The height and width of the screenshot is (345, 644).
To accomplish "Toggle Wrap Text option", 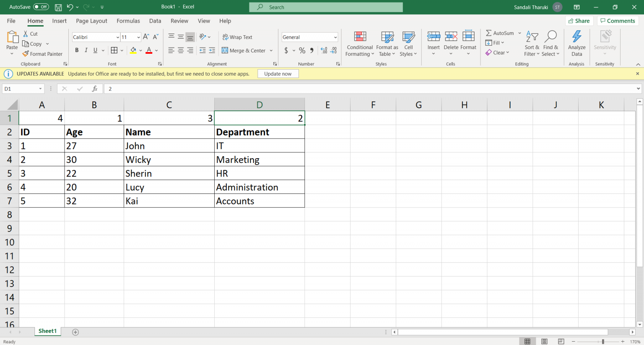I will point(237,37).
